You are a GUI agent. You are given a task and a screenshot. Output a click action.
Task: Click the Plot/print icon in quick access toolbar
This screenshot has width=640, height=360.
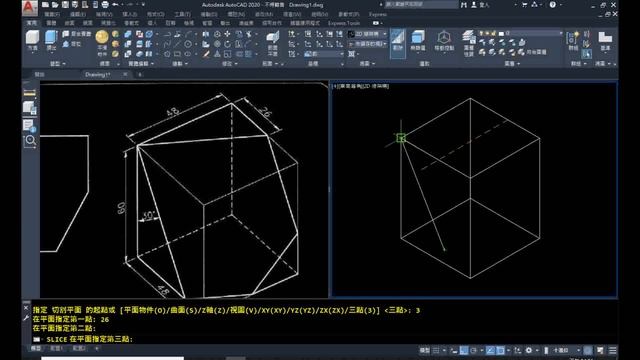point(105,5)
